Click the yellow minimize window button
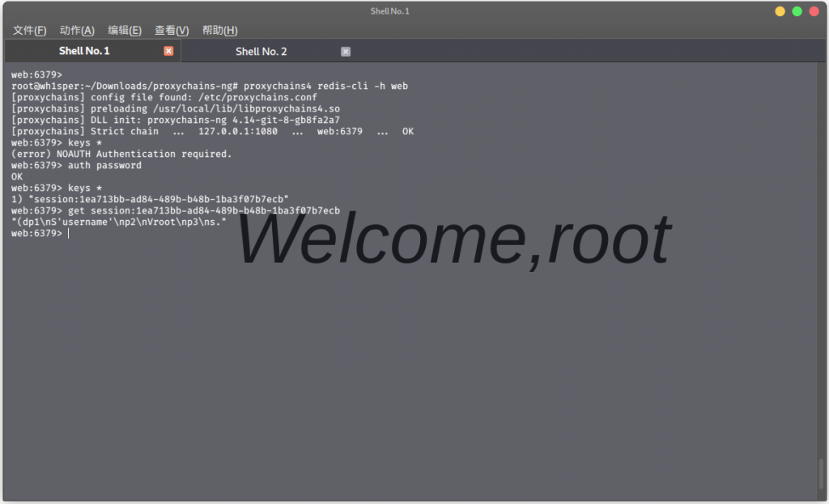Image resolution: width=829 pixels, height=504 pixels. click(780, 11)
